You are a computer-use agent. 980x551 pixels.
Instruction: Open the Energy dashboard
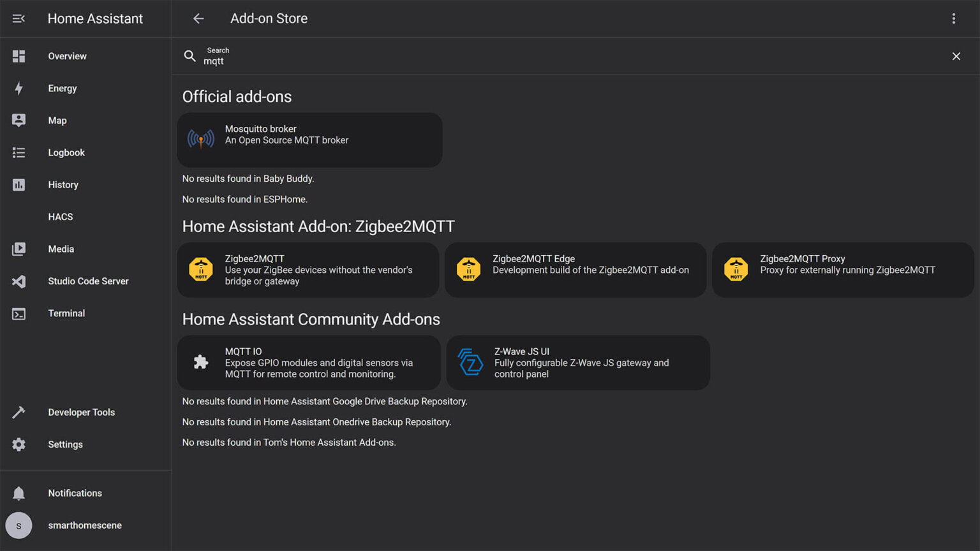(x=62, y=88)
